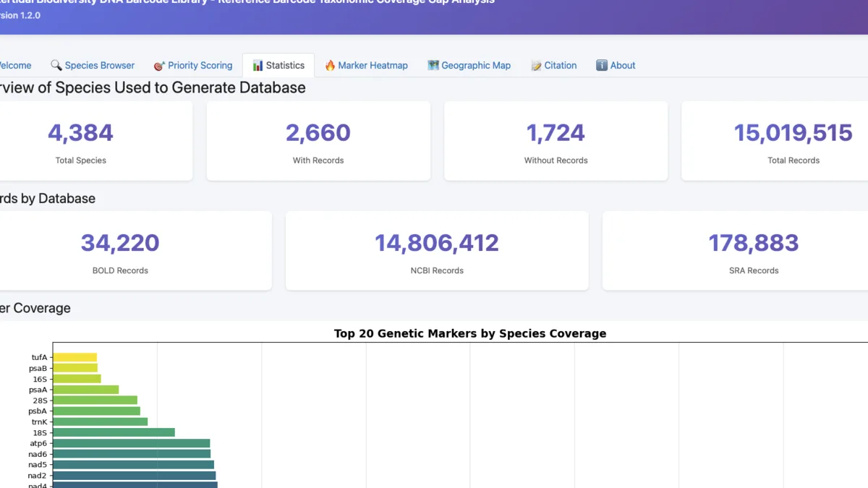Click the atp6 bar in the chart
This screenshot has height=488, width=868.
tap(131, 443)
